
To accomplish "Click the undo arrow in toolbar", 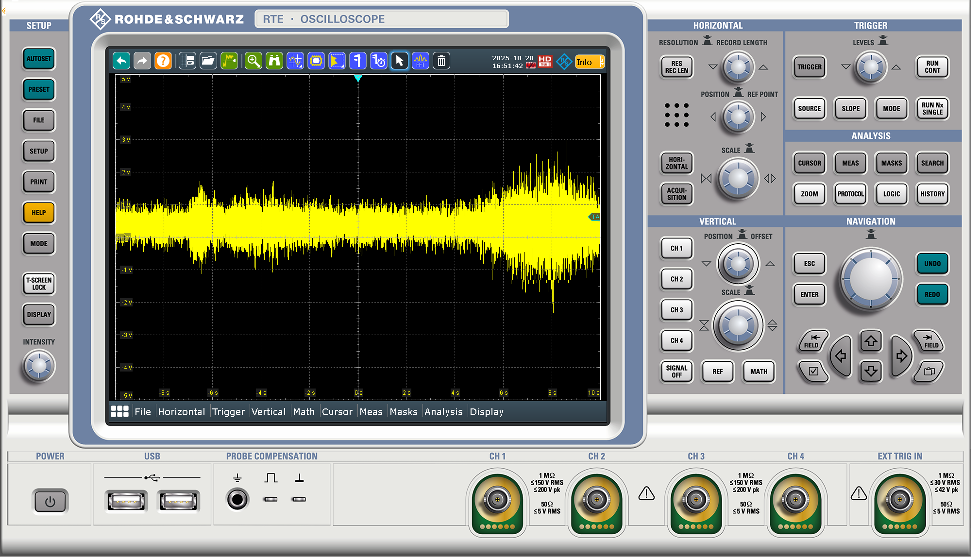I will tap(121, 61).
